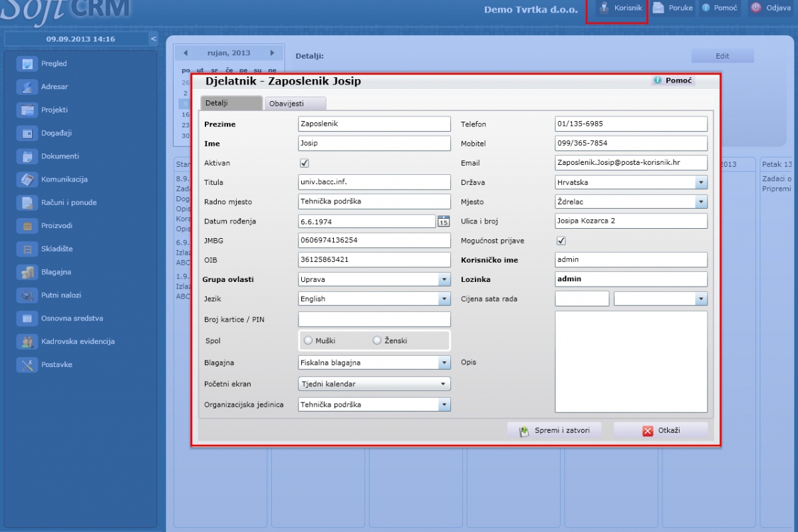Click the Korisnik user icon
This screenshot has height=532, width=798.
click(x=604, y=8)
